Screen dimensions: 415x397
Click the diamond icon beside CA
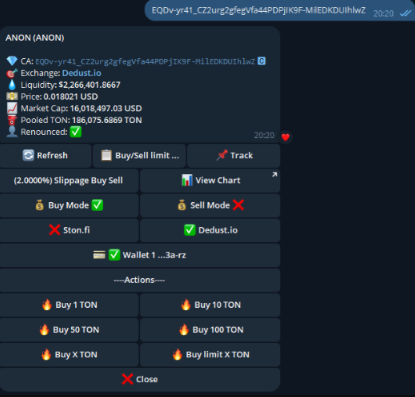[12, 61]
